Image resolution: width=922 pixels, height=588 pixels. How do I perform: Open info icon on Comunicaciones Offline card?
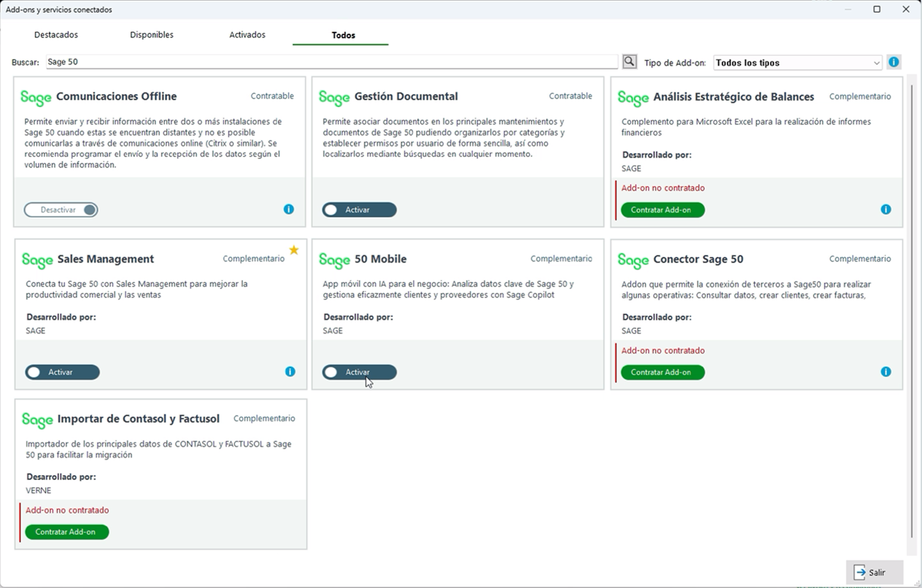click(289, 209)
